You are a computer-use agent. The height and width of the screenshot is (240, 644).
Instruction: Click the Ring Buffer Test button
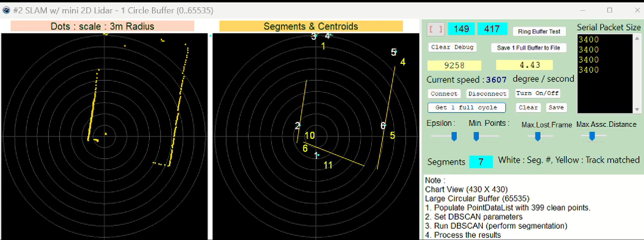point(539,31)
